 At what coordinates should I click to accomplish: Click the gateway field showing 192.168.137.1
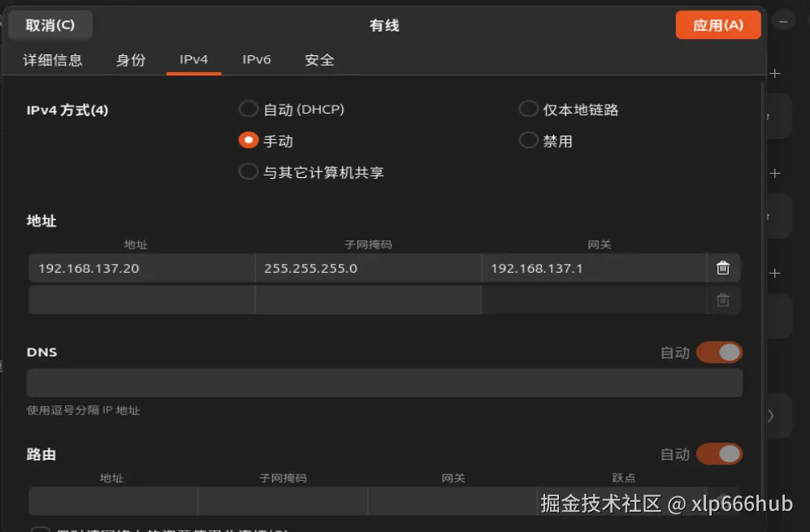[593, 267]
